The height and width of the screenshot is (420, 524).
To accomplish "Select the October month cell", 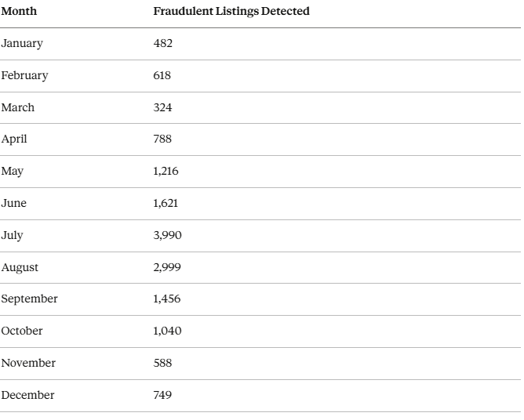I will (22, 331).
